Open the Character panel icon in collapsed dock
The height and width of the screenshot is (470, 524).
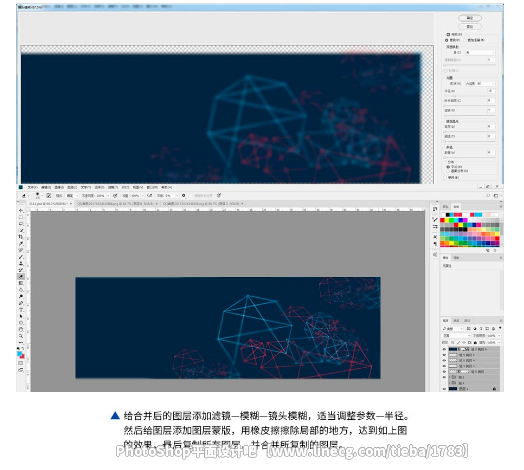coord(435,237)
